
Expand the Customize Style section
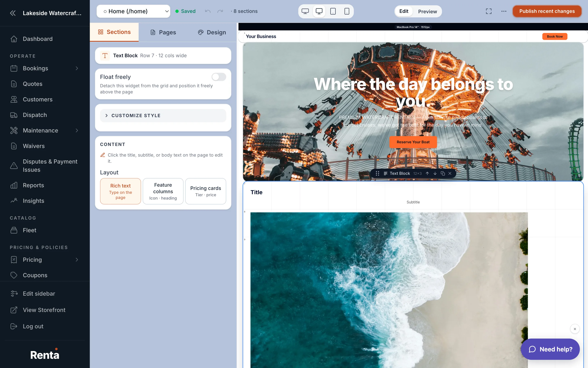(163, 116)
